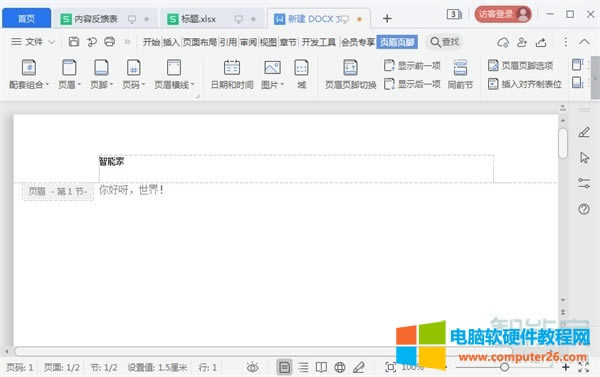Screen dimensions: 600x377
Task: Expand the 文件 dropdown arrow
Action: pos(51,42)
